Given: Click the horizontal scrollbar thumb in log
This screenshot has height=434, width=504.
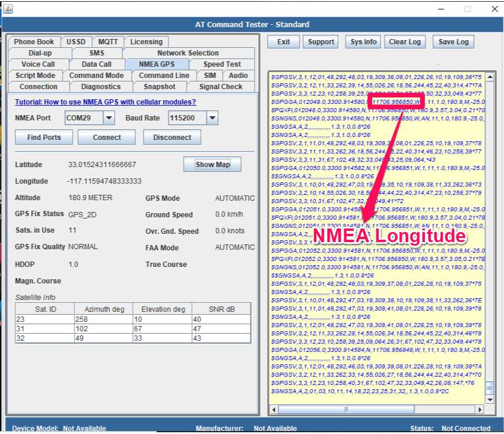Looking at the screenshot, I should click(x=346, y=410).
